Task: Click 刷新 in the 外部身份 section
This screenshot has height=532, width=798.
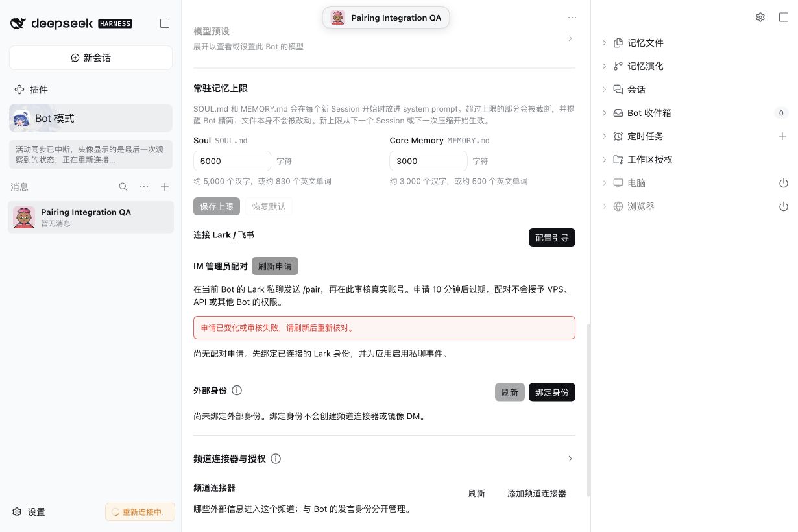Action: coord(510,393)
